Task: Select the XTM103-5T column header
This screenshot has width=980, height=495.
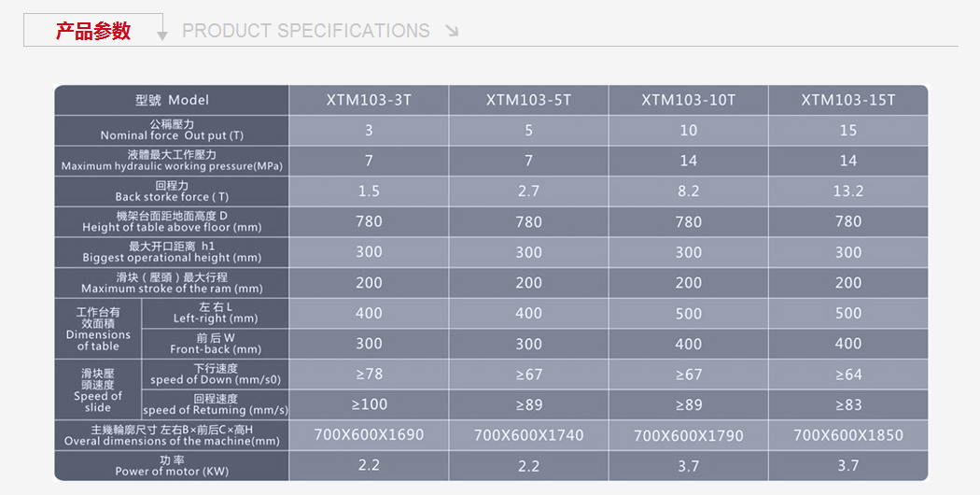Action: 529,100
